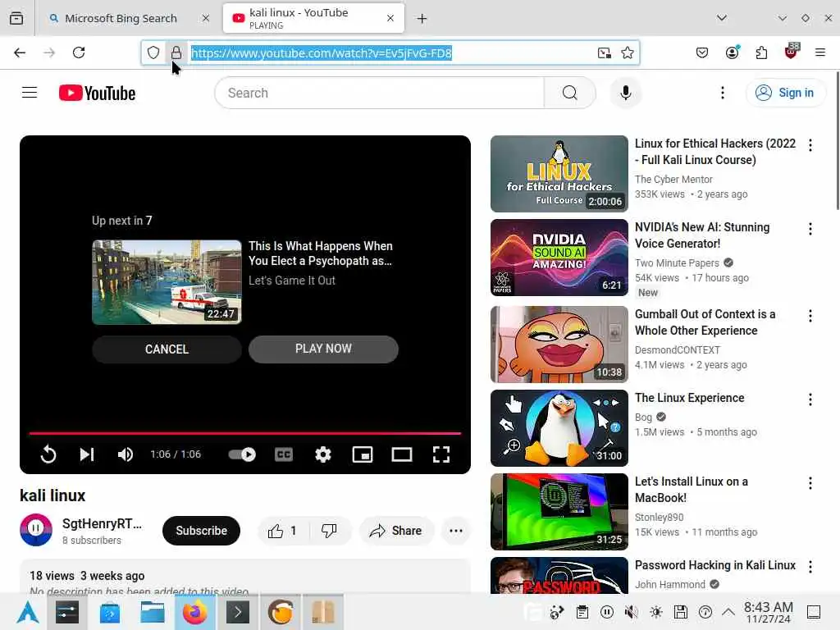Open the Gumball Out of Context thumbnail
This screenshot has width=840, height=630.
click(x=559, y=344)
